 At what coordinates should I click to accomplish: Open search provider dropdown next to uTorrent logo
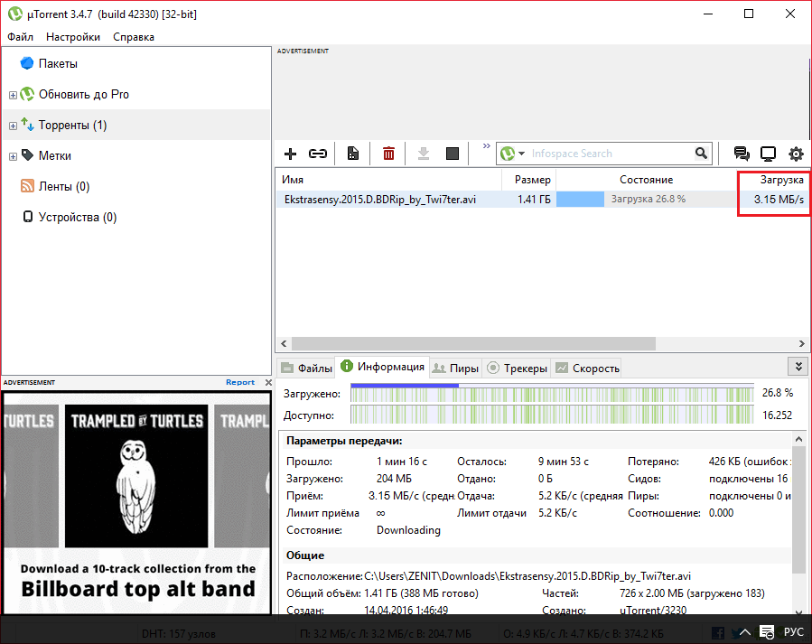click(521, 154)
